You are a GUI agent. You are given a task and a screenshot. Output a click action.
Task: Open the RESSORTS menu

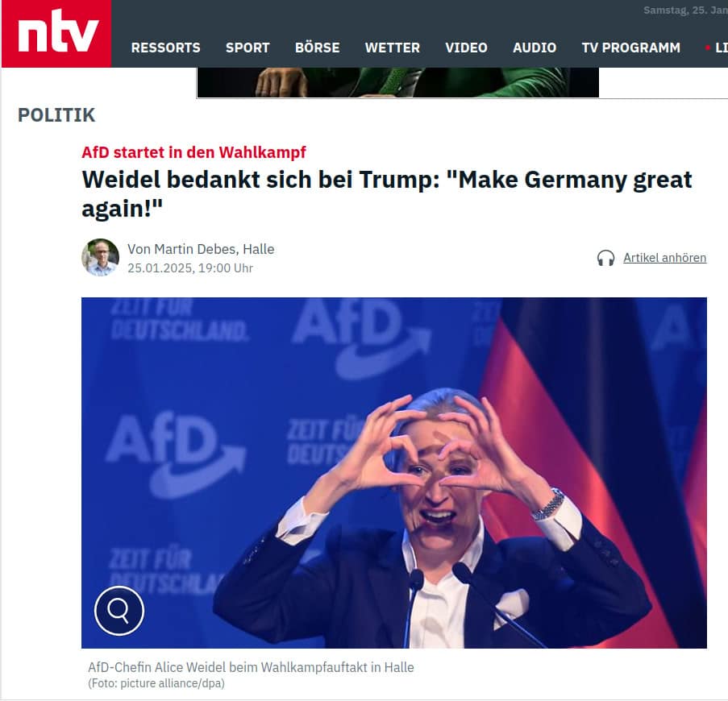point(166,48)
